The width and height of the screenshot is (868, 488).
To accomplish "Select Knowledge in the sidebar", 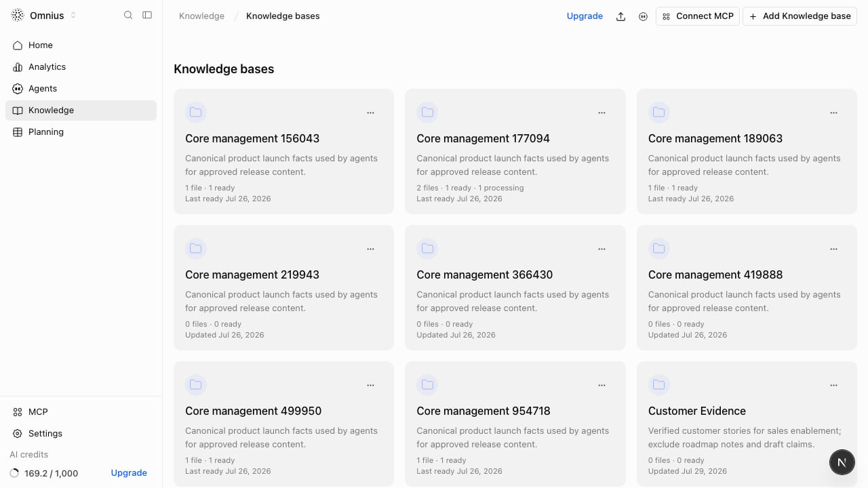I will [81, 110].
